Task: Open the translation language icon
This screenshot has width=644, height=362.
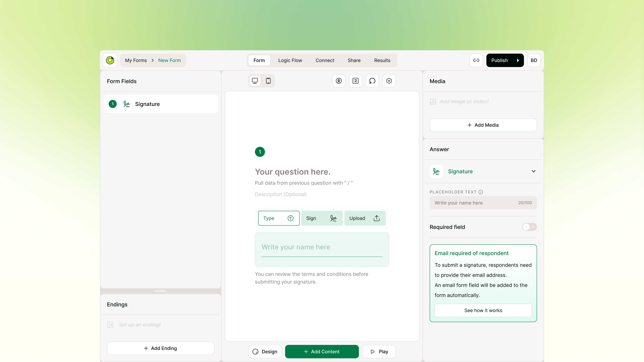Action: pos(356,81)
